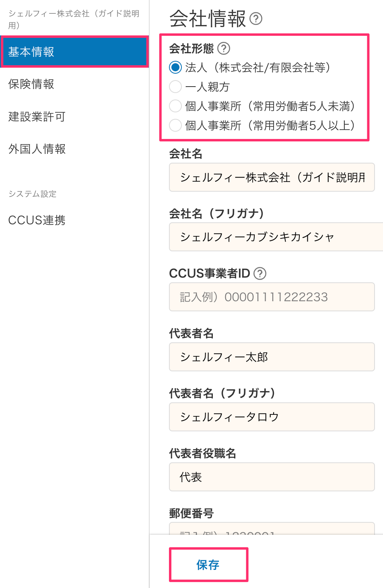Focus the 代表者役職名 input field

[272, 477]
